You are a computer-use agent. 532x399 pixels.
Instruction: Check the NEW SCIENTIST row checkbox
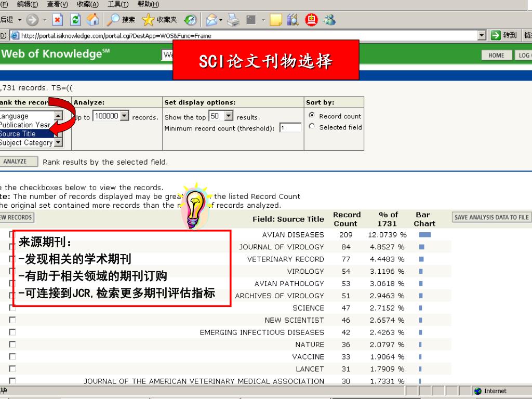pos(12,320)
